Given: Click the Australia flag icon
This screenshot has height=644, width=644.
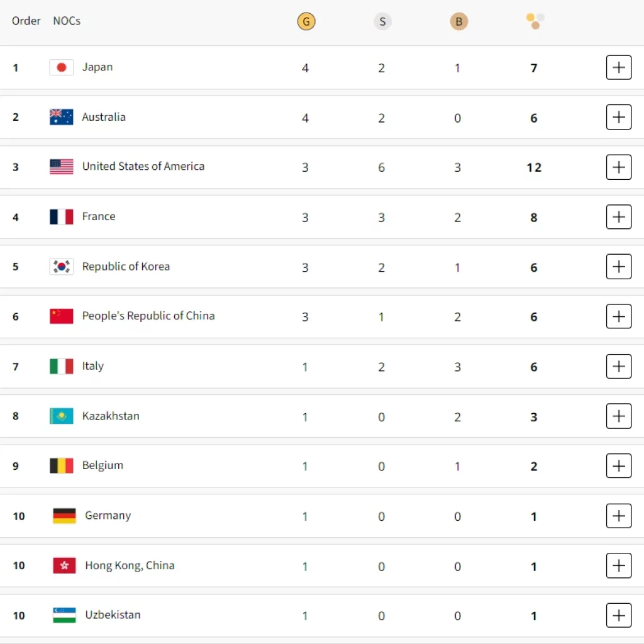Looking at the screenshot, I should [x=62, y=117].
